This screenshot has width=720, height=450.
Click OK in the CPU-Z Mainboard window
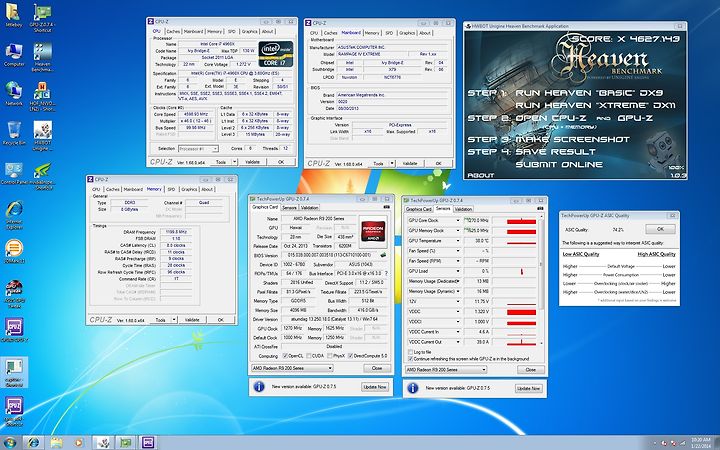point(439,163)
